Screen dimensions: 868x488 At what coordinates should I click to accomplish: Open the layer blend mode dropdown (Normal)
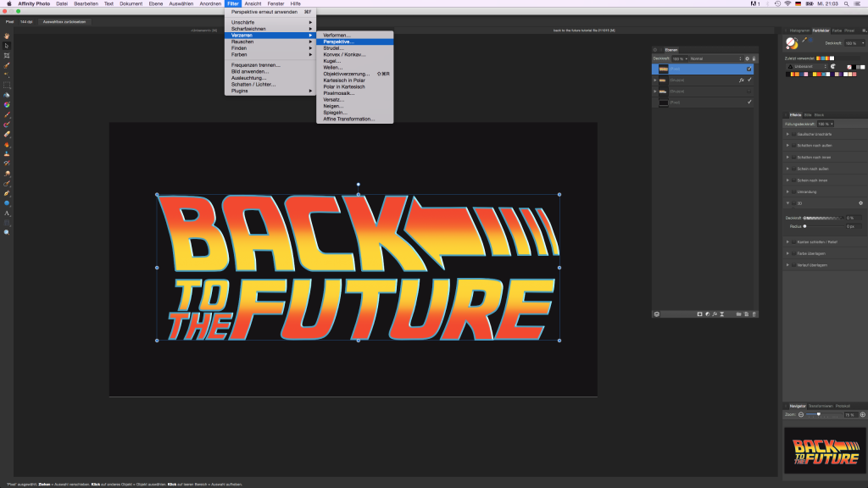click(x=715, y=58)
